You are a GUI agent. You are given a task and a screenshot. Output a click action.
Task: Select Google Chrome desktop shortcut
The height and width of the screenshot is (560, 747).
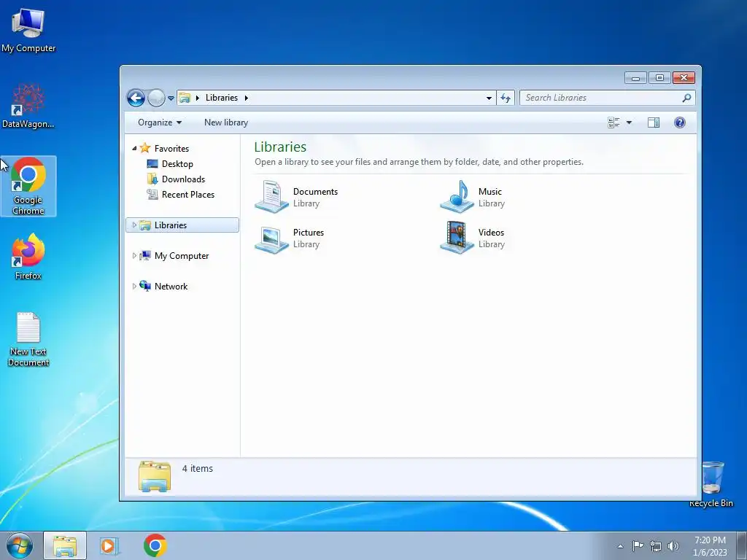coord(28,186)
